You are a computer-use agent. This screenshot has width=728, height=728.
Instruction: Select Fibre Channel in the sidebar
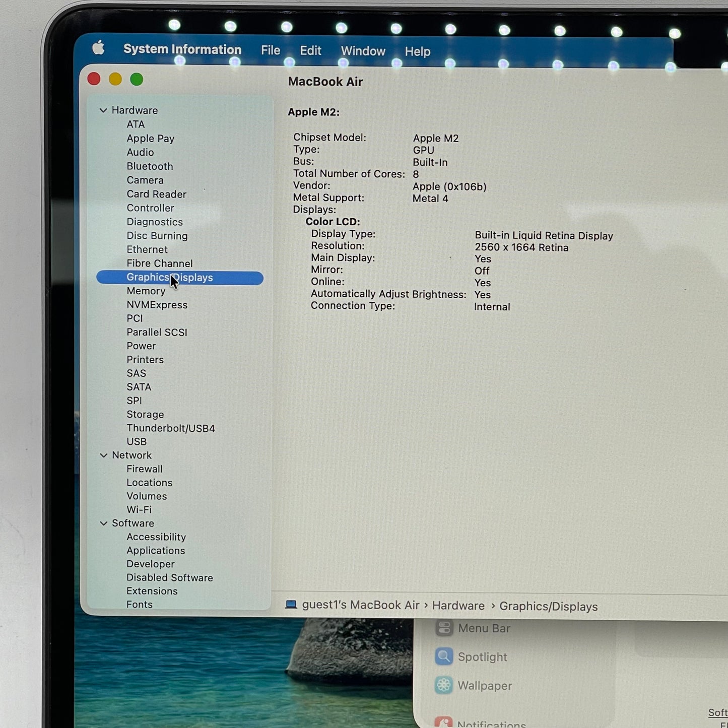pyautogui.click(x=160, y=263)
